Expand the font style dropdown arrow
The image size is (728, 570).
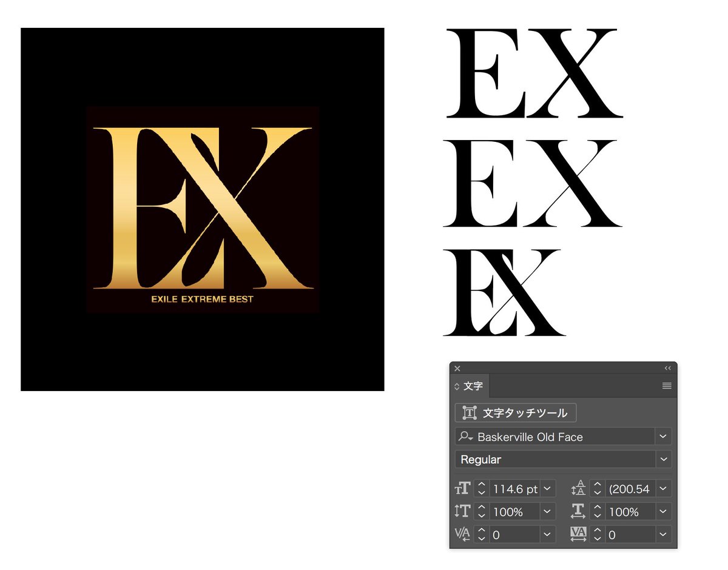click(664, 460)
